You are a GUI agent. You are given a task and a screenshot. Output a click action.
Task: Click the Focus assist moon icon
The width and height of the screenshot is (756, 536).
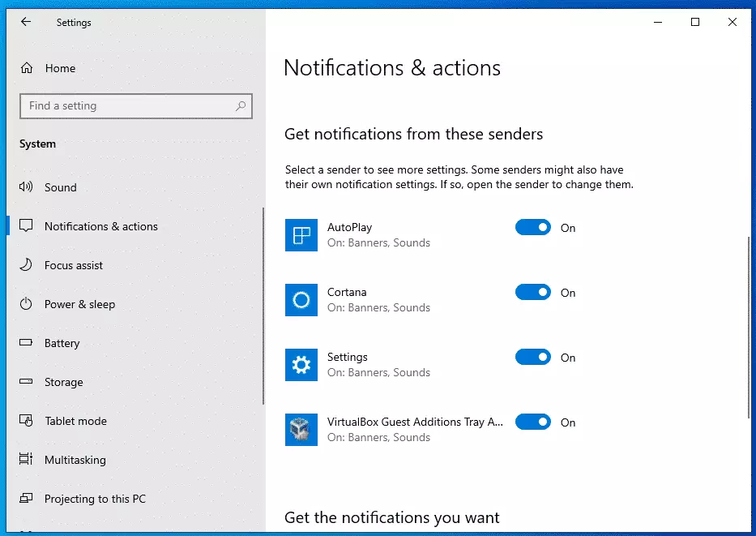[26, 265]
